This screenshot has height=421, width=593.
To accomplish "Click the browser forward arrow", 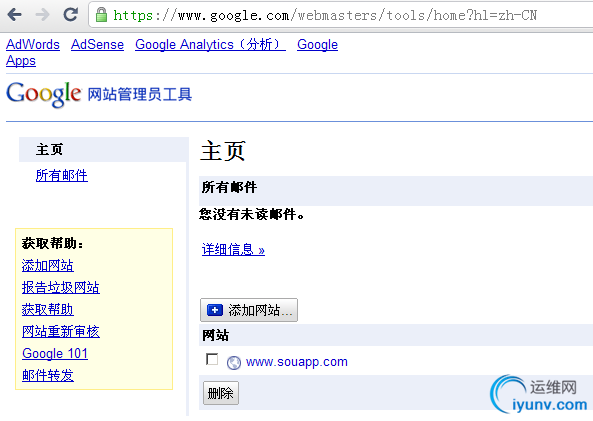I will 42,15.
